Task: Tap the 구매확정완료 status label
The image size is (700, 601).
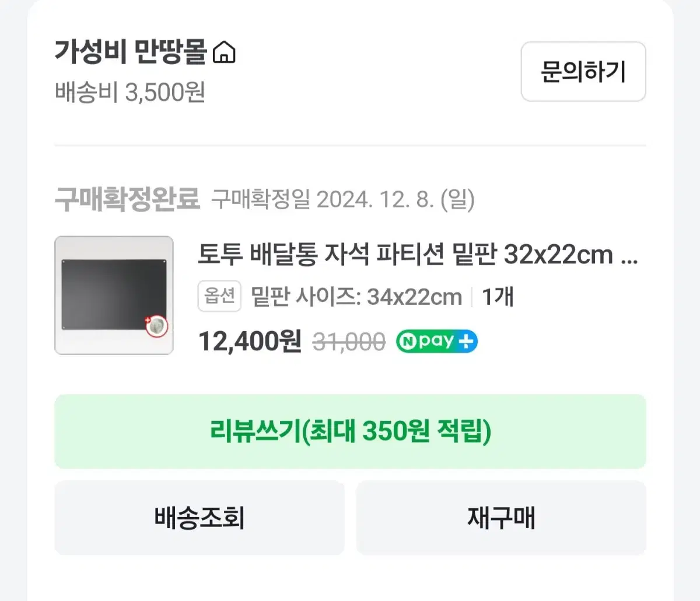Action: click(127, 199)
